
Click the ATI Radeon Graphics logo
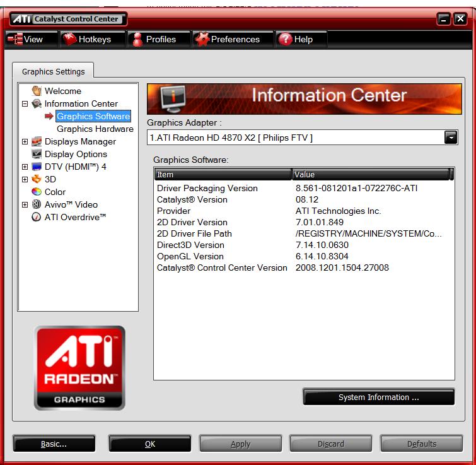(79, 368)
